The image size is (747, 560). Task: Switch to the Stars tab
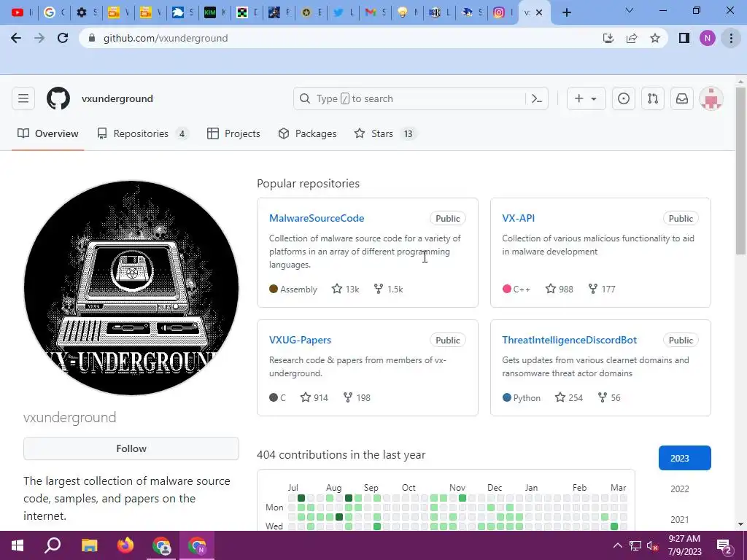(x=385, y=134)
